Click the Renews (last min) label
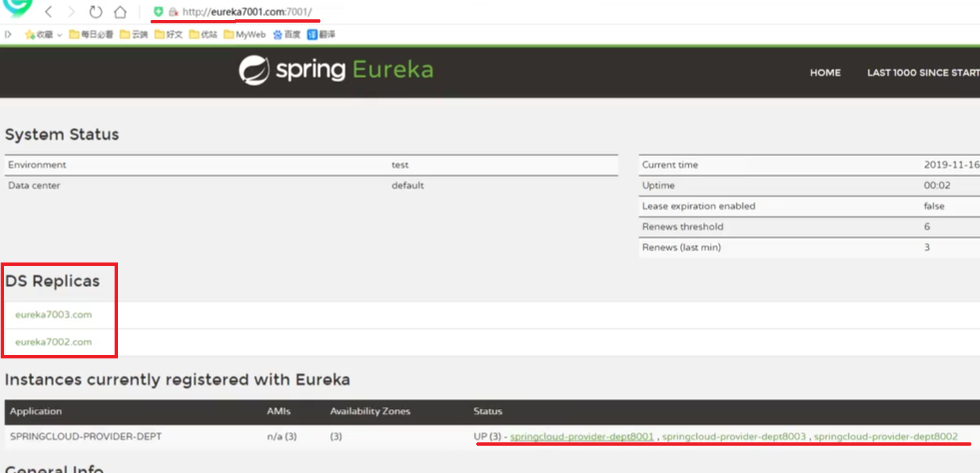 tap(682, 247)
